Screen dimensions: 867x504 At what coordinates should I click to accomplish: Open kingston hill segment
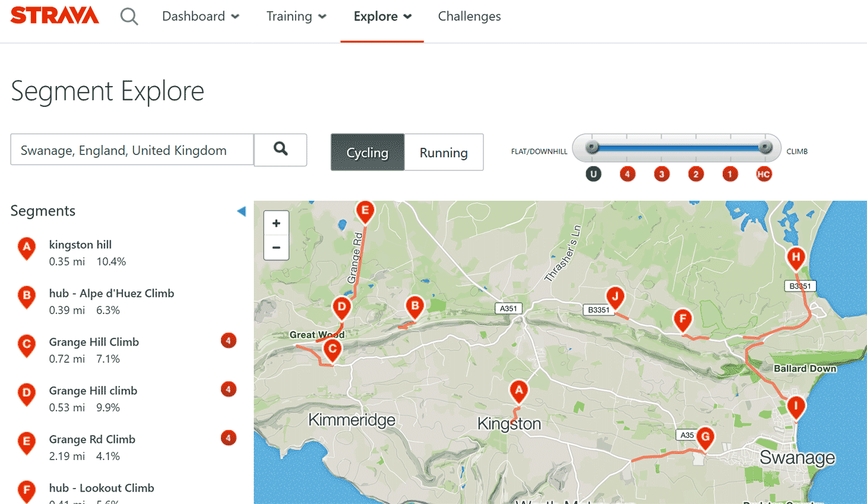coord(80,245)
